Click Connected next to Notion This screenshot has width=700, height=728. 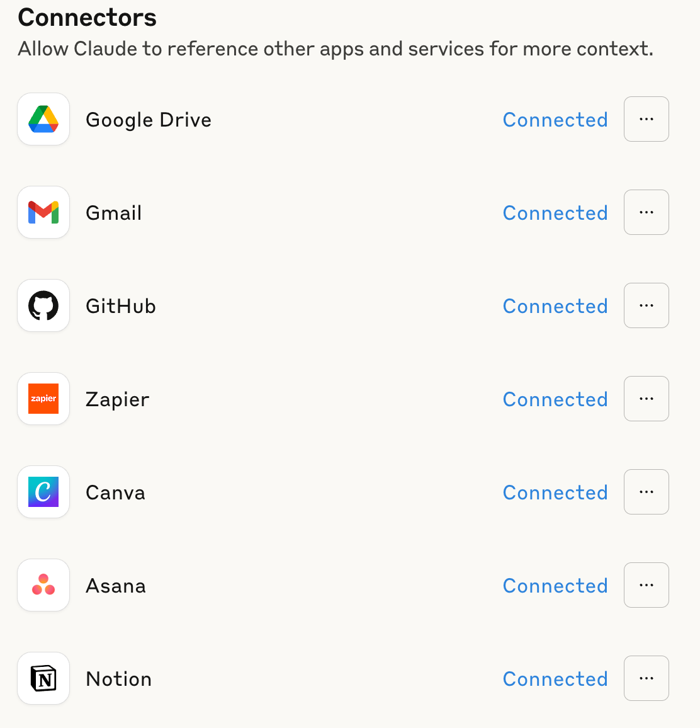pyautogui.click(x=555, y=680)
